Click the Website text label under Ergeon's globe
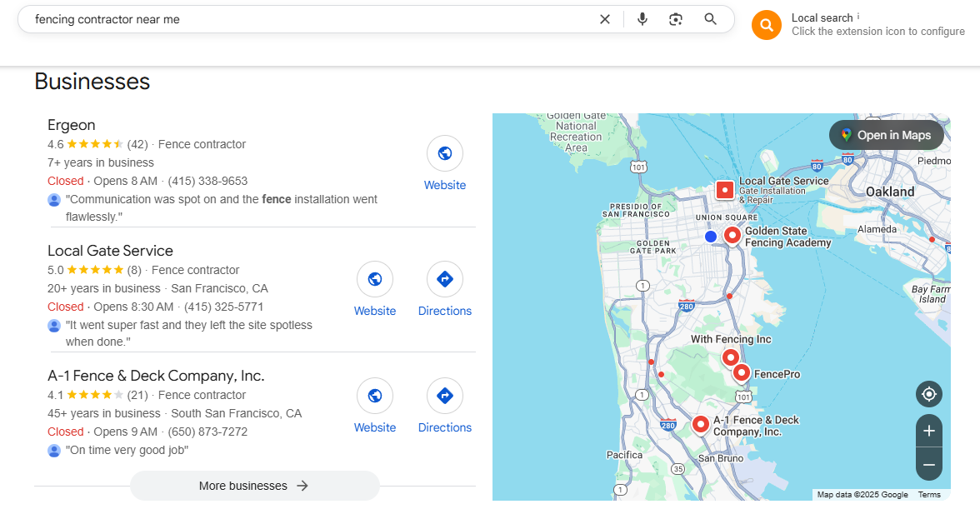This screenshot has height=514, width=980. (445, 185)
